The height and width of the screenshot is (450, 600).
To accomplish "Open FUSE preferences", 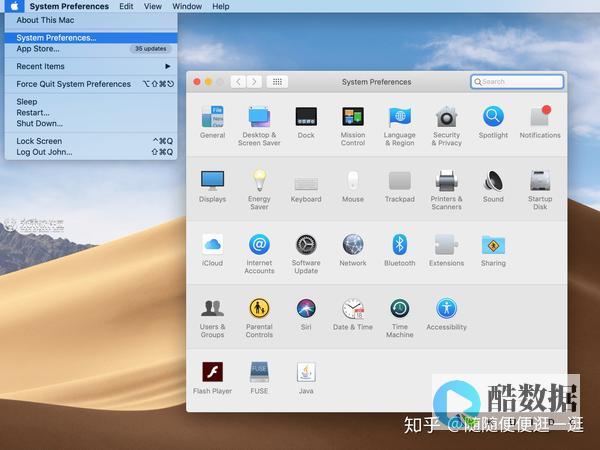I will [x=259, y=378].
